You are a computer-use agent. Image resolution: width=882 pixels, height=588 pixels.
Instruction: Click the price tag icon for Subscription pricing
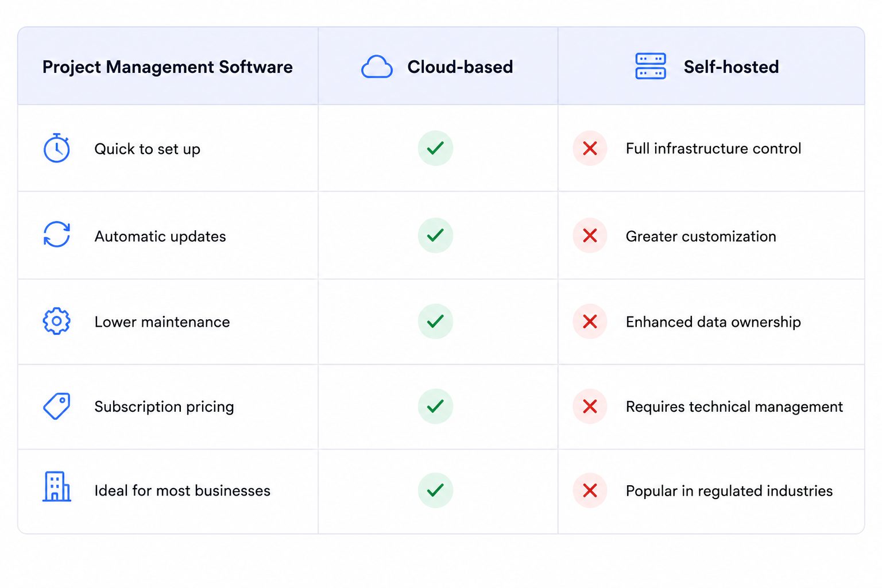57,406
